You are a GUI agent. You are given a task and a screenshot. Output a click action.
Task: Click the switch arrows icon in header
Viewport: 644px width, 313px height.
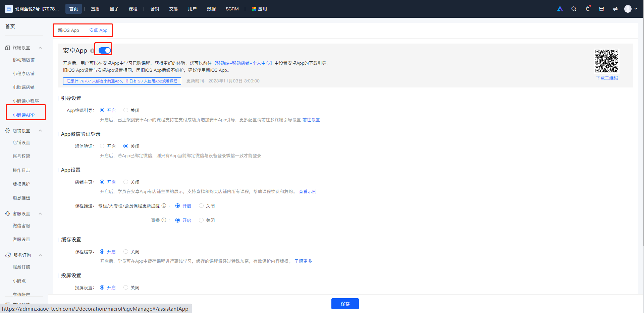(615, 9)
